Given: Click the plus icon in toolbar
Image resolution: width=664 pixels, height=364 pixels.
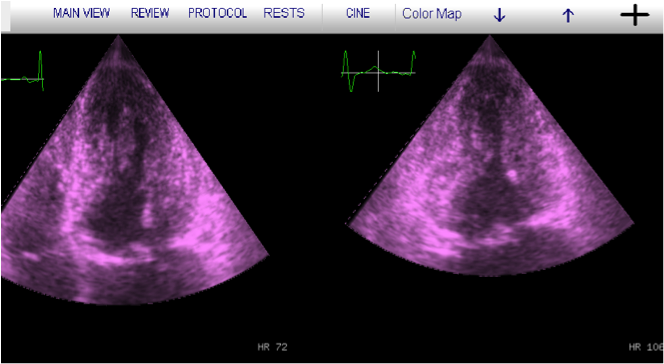Looking at the screenshot, I should [x=635, y=15].
